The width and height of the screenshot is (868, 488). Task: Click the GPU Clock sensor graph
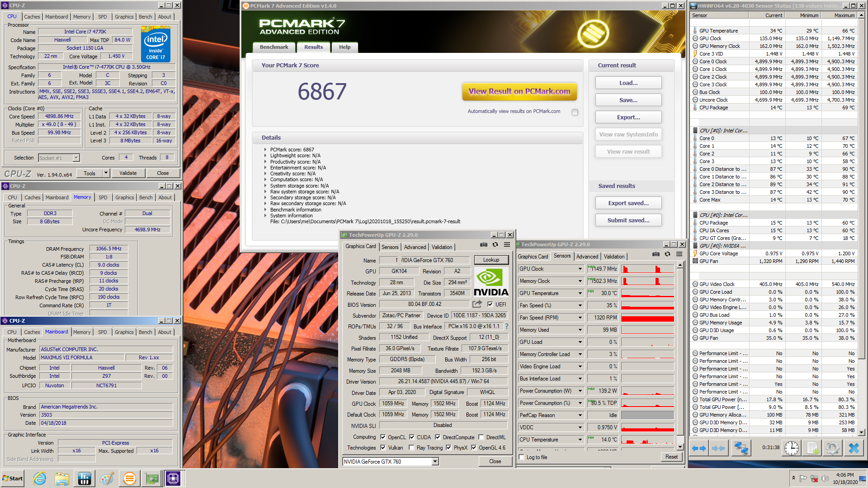(x=647, y=269)
